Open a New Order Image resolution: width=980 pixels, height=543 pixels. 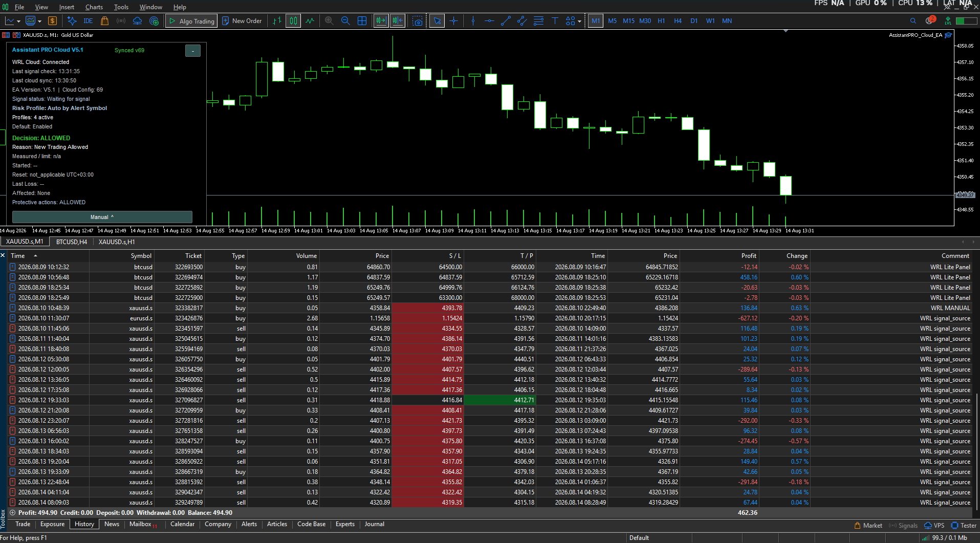[242, 21]
